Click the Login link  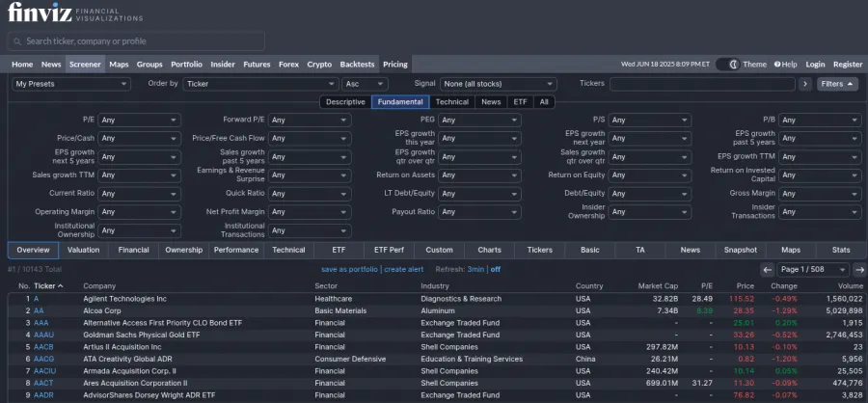[815, 65]
